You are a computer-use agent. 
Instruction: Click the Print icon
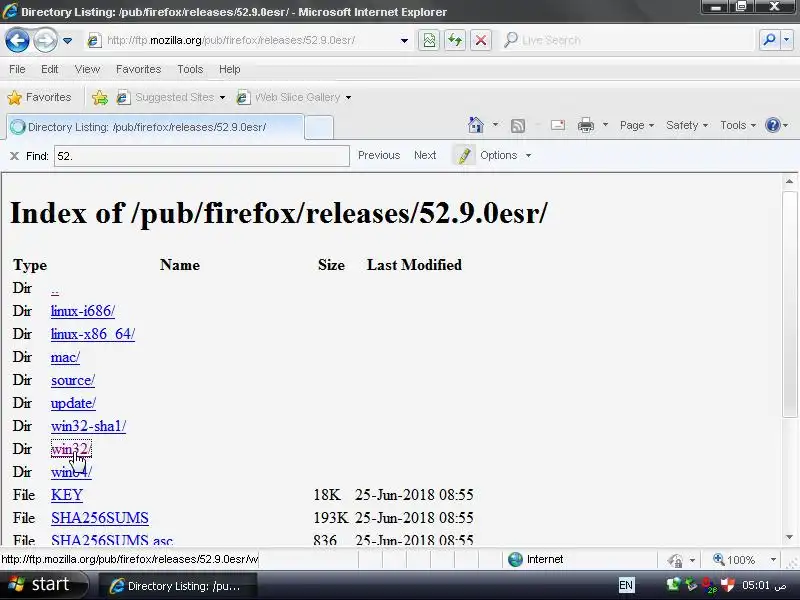[586, 125]
